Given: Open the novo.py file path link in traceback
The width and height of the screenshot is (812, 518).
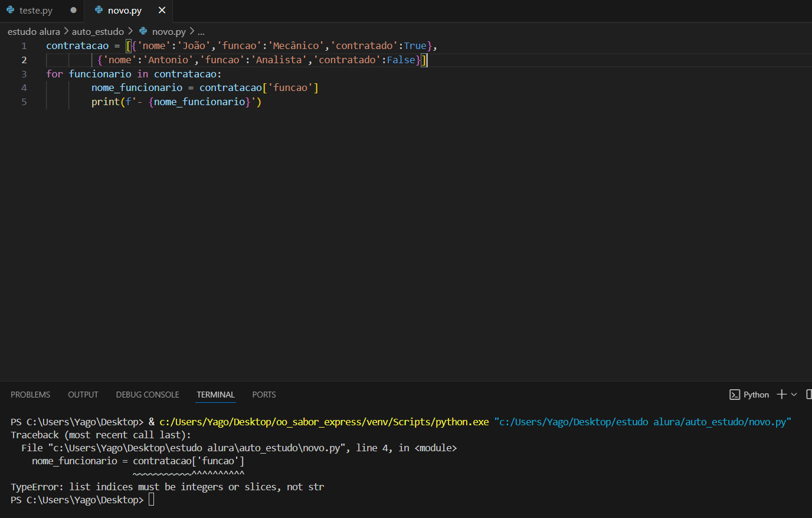Looking at the screenshot, I should pyautogui.click(x=197, y=448).
